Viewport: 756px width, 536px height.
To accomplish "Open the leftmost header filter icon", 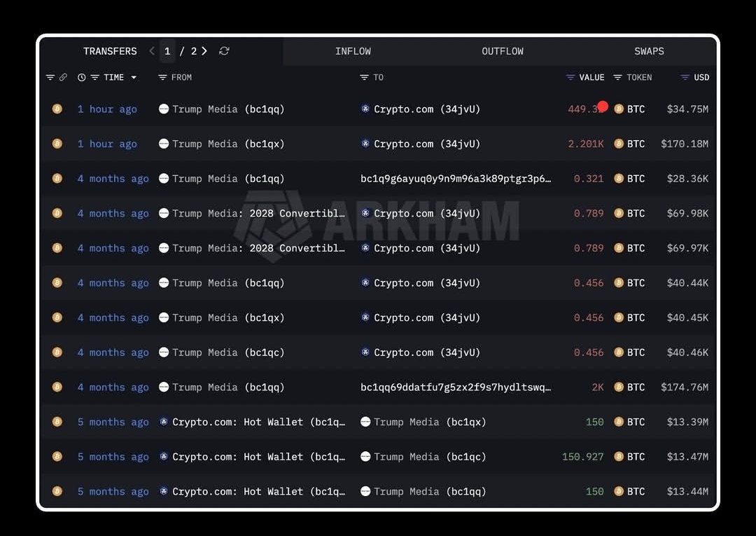I will 50,77.
